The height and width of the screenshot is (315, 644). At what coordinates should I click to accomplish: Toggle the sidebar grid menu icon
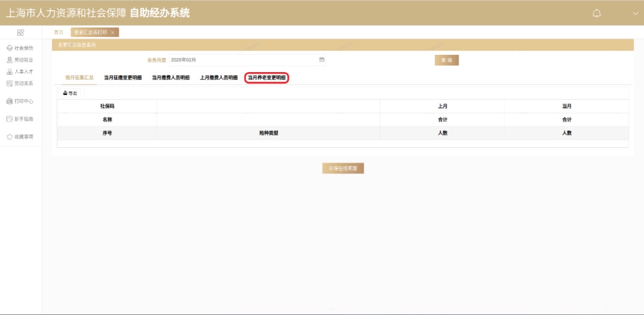pyautogui.click(x=20, y=32)
